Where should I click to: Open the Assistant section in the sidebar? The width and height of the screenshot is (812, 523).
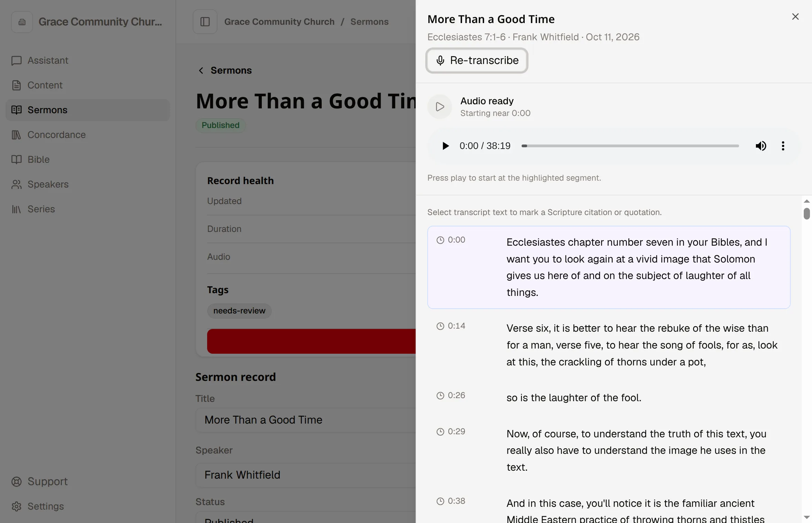pos(88,61)
